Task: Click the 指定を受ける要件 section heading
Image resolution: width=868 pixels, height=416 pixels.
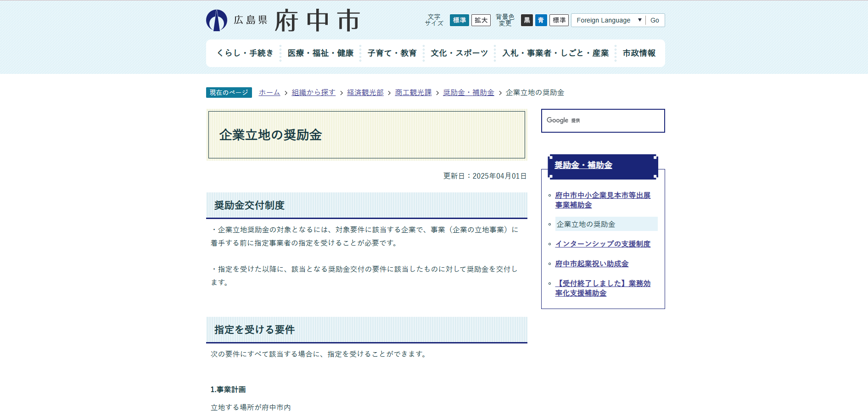Action: [254, 330]
